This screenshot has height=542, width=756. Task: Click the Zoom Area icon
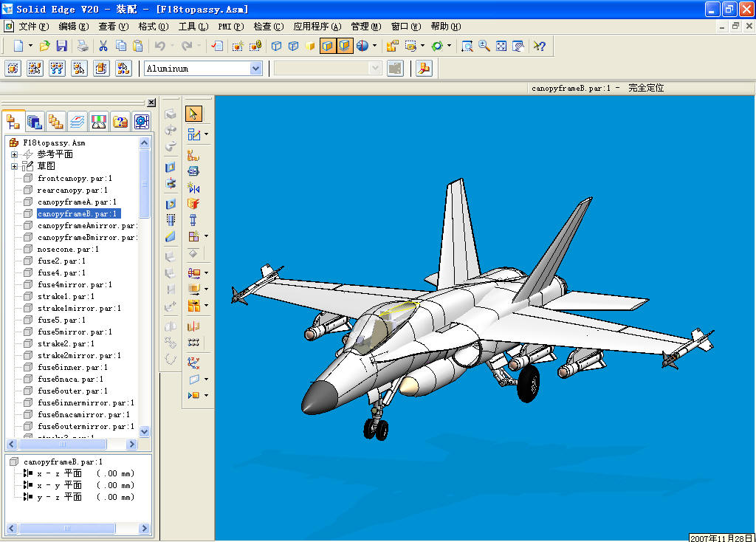click(467, 46)
